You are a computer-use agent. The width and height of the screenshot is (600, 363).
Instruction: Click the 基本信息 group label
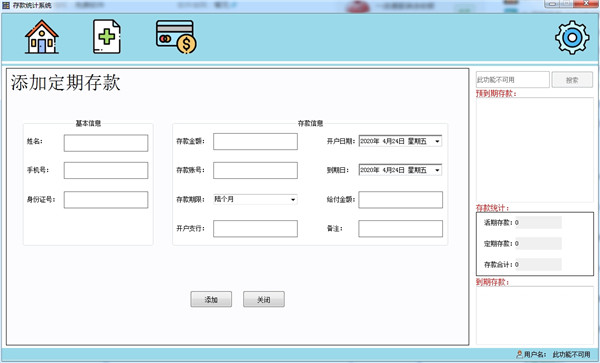point(88,123)
